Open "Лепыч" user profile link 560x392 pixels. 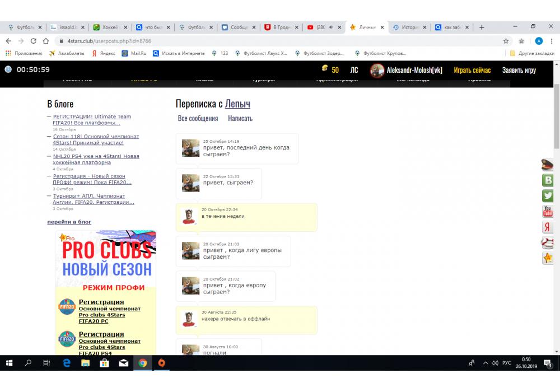tap(237, 104)
